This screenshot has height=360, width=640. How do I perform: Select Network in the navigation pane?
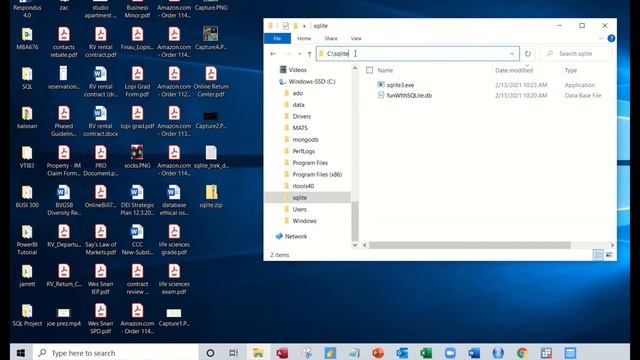point(296,236)
